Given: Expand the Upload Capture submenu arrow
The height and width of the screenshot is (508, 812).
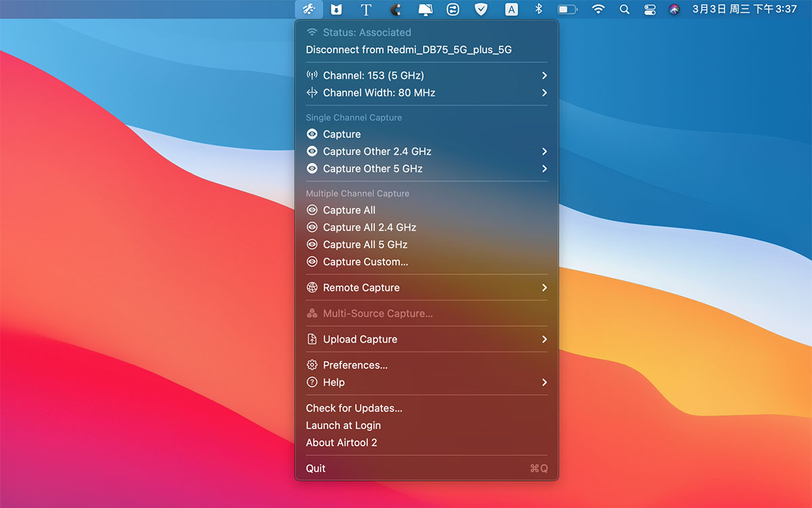Looking at the screenshot, I should tap(545, 339).
